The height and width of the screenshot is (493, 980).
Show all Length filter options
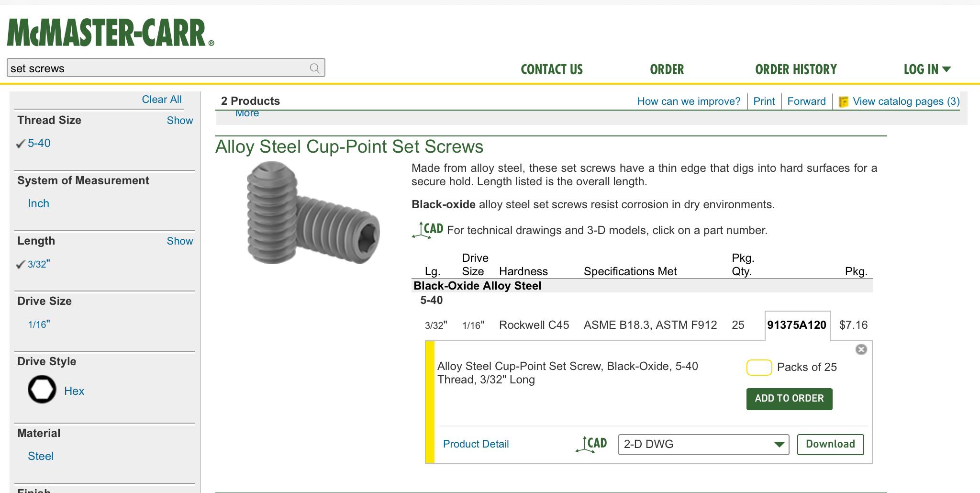click(x=179, y=241)
